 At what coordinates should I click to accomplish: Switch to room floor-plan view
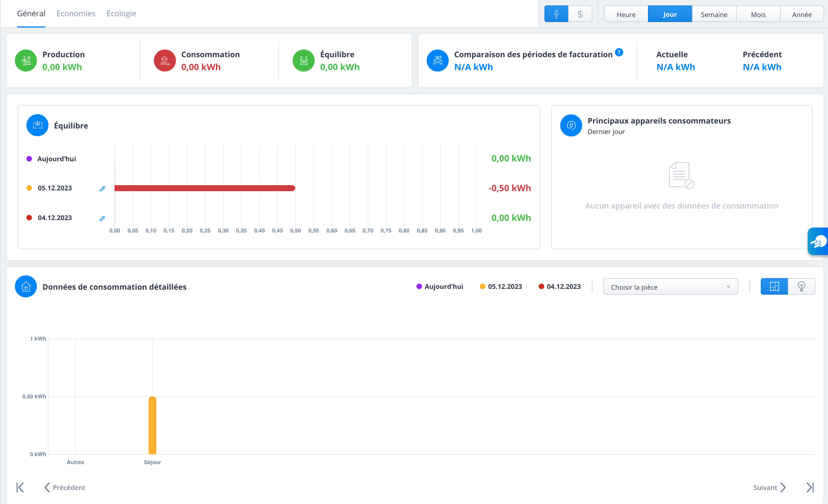click(774, 286)
